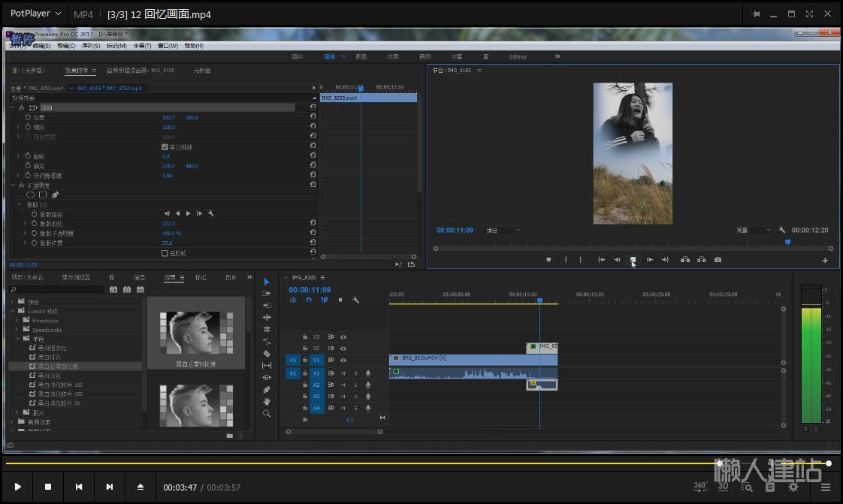The image size is (843, 504).
Task: Expand the Filmstocks folder
Action: (x=17, y=320)
